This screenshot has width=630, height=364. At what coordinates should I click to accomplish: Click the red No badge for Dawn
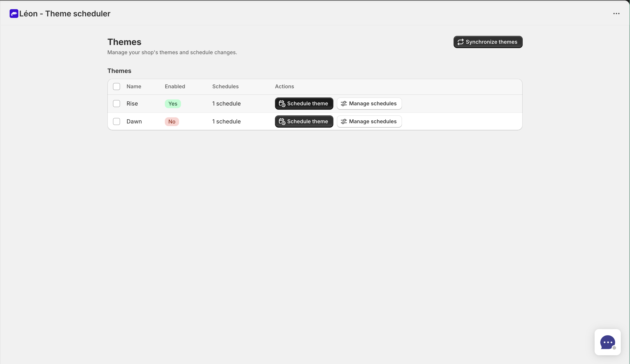point(172,121)
